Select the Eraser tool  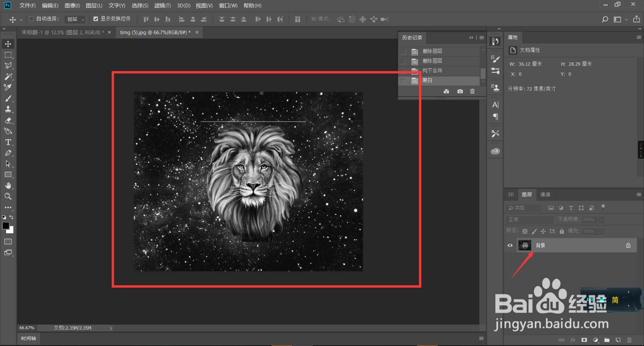click(8, 120)
